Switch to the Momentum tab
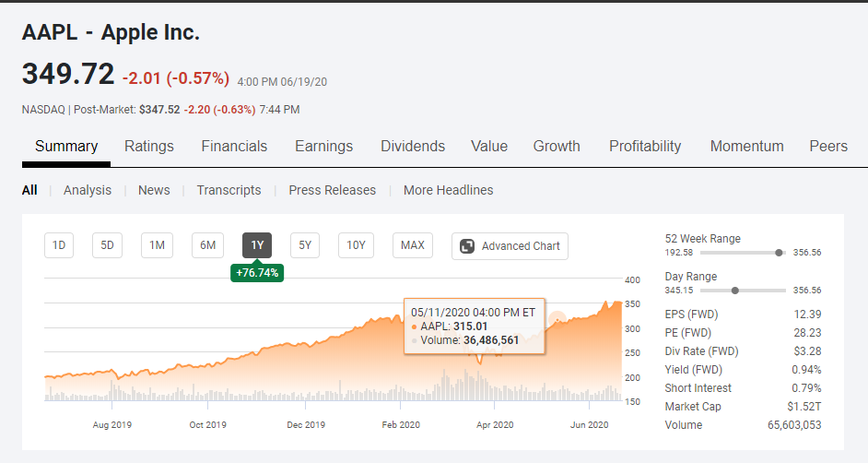 [x=746, y=147]
